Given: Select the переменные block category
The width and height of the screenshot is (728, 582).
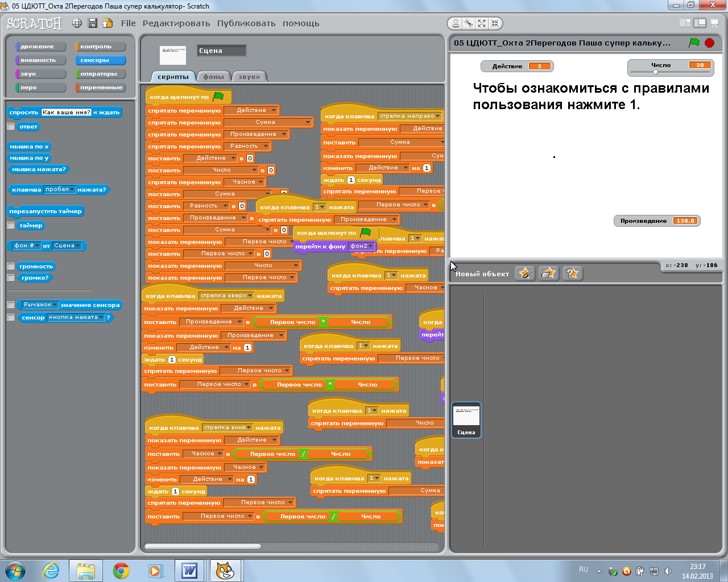Looking at the screenshot, I should 100,88.
